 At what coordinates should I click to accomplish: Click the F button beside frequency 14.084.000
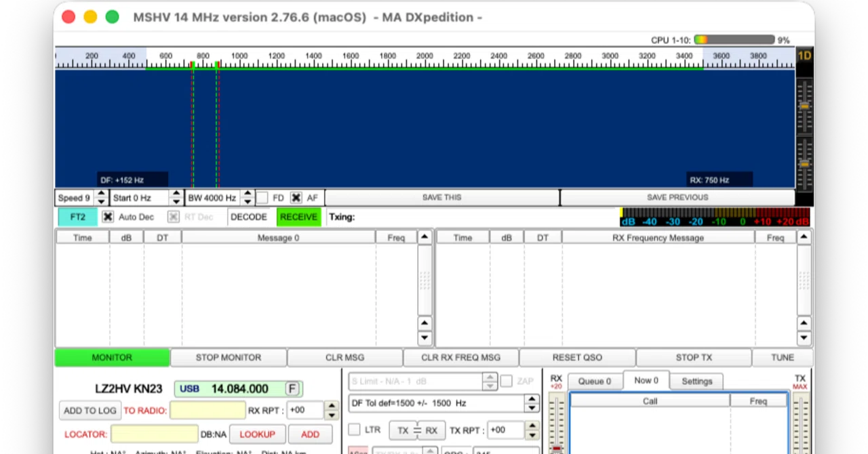292,389
